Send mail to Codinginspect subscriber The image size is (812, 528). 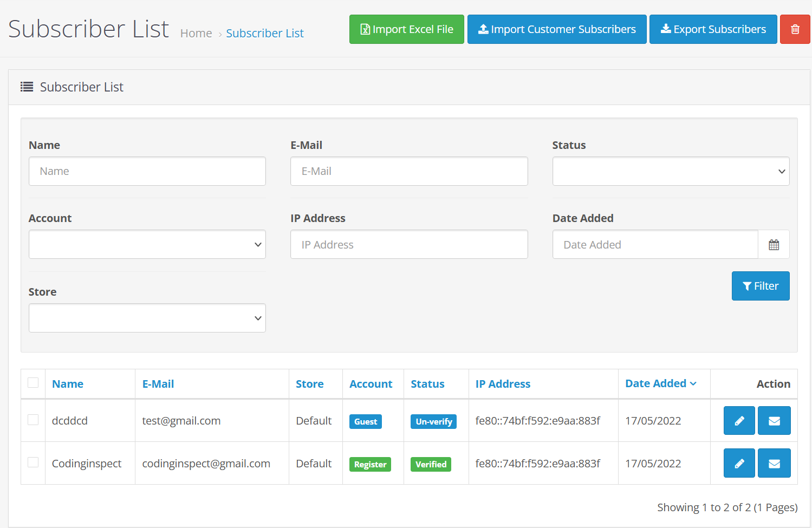click(x=774, y=464)
